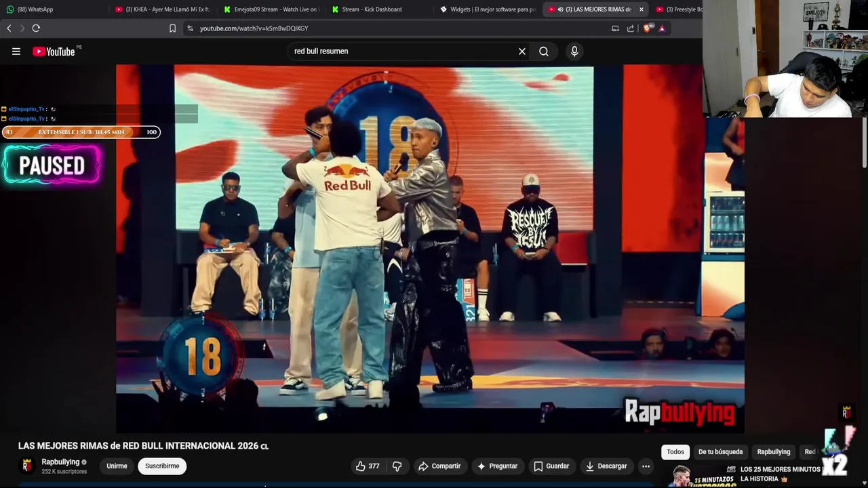
Task: Open the Rapbullying channel name link
Action: (x=60, y=462)
